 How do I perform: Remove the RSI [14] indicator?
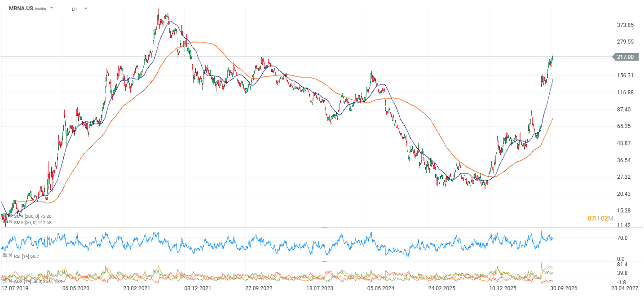coord(10,255)
